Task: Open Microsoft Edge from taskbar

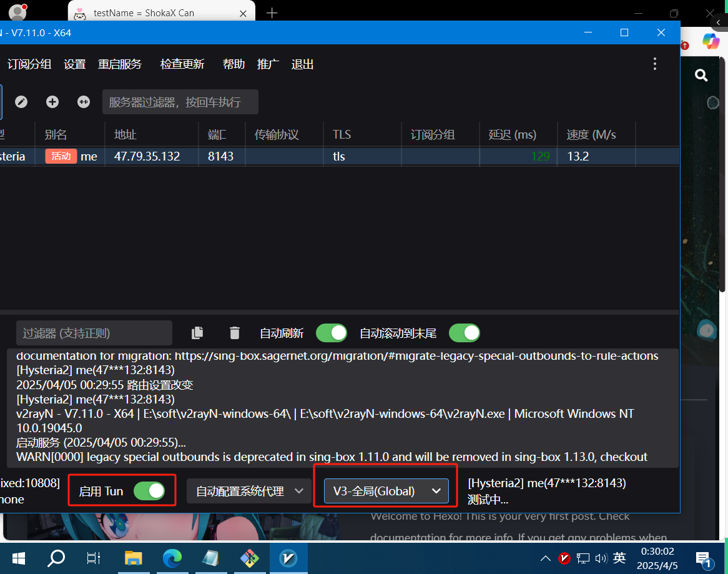Action: coord(172,558)
